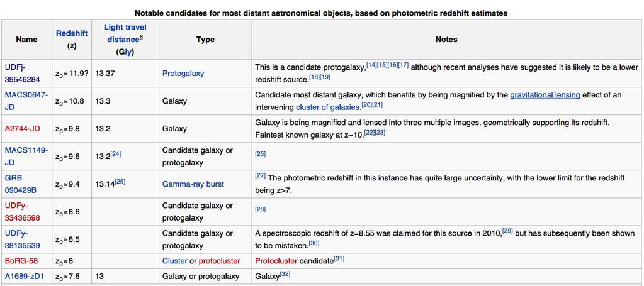Image resolution: width=644 pixels, height=286 pixels.
Task: Open the MACS0647-JD link
Action: 26,101
